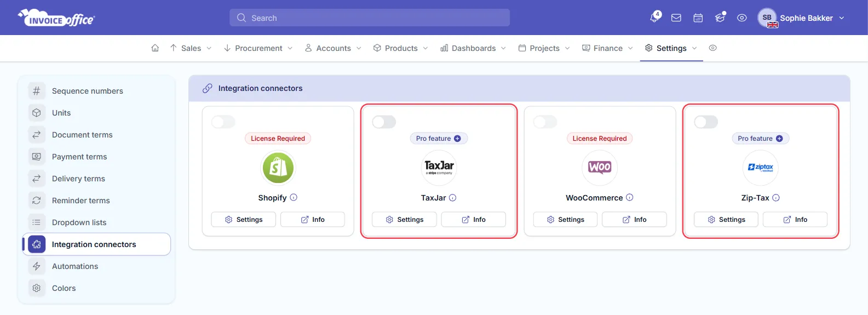Click the Units cube icon
This screenshot has height=315, width=868.
point(37,113)
